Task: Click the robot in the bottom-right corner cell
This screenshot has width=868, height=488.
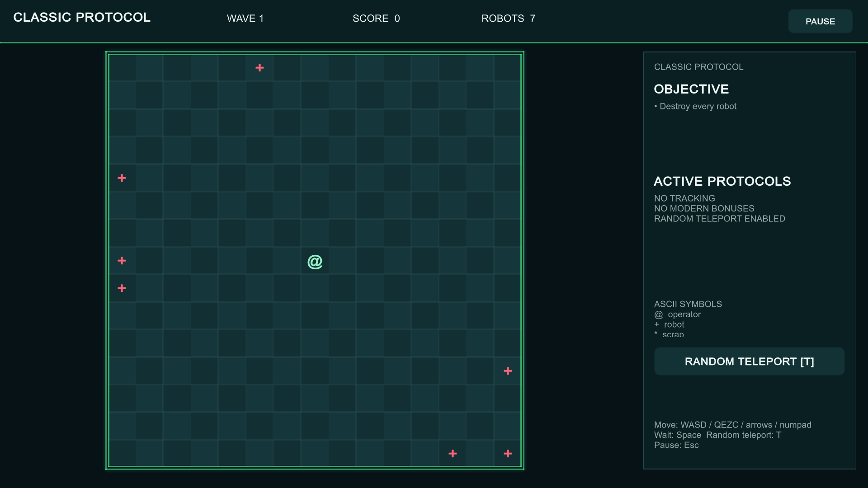Action: coord(508,453)
